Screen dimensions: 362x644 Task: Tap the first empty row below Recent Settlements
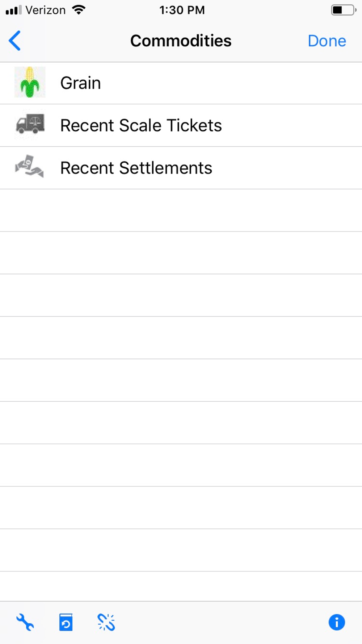click(181, 210)
